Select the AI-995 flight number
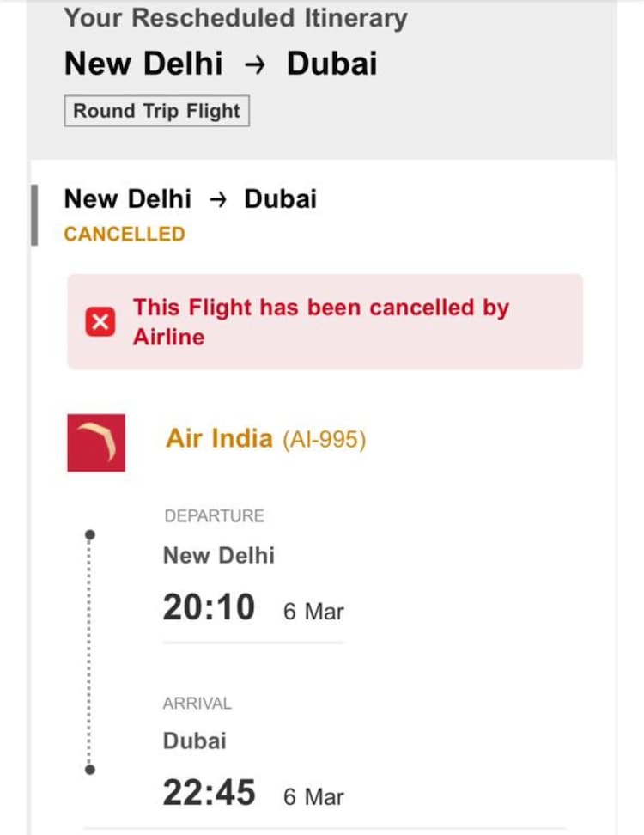Image resolution: width=644 pixels, height=835 pixels. pos(325,440)
